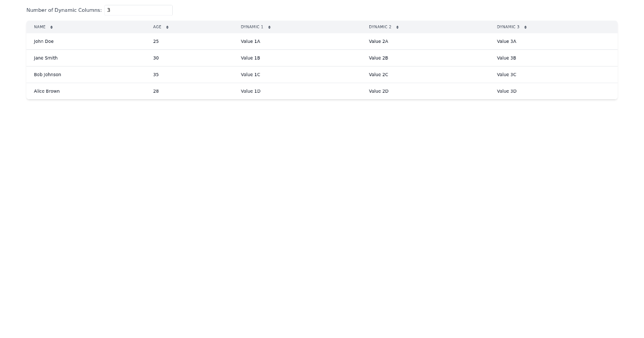Click Jane Smith's name cell
The image size is (644, 338).
[x=46, y=58]
